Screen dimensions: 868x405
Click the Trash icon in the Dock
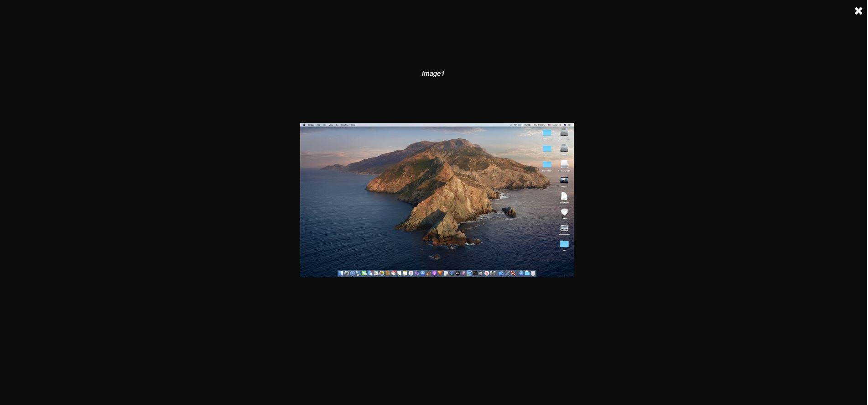(x=533, y=274)
